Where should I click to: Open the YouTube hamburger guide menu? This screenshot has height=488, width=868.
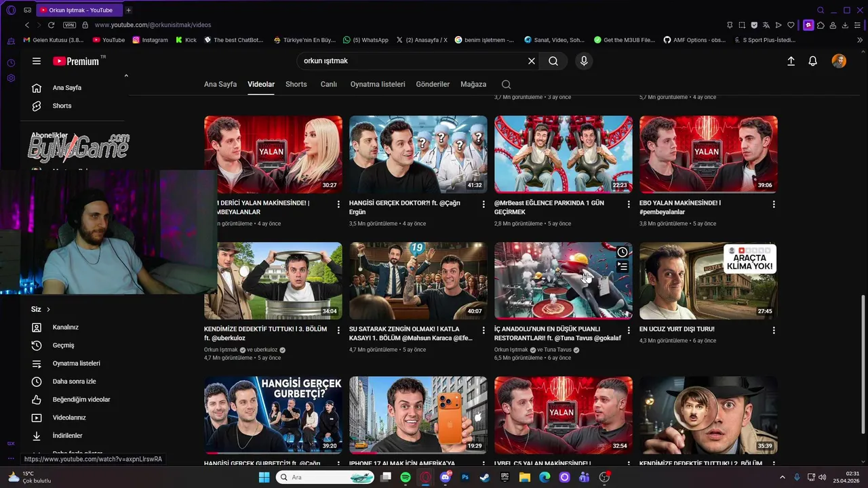tap(37, 61)
